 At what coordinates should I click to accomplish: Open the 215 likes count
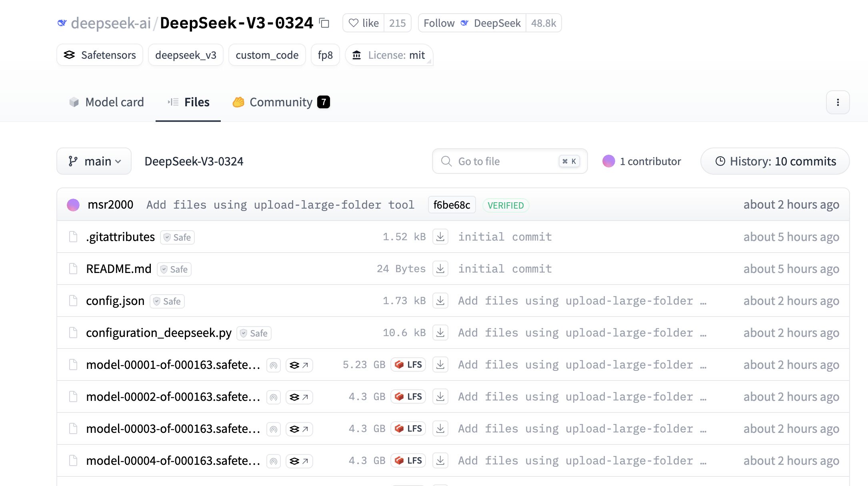[398, 23]
